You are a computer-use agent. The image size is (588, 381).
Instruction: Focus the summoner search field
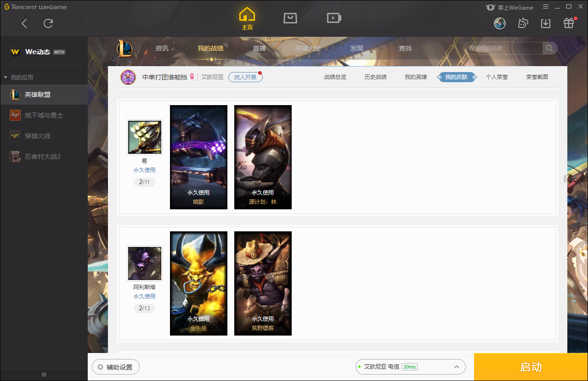point(503,48)
